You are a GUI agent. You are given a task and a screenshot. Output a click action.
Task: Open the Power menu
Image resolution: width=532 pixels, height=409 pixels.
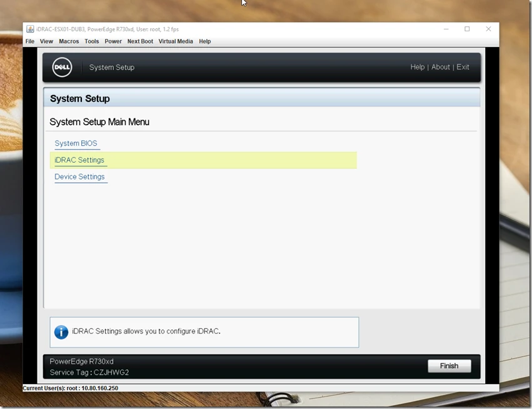pos(113,41)
